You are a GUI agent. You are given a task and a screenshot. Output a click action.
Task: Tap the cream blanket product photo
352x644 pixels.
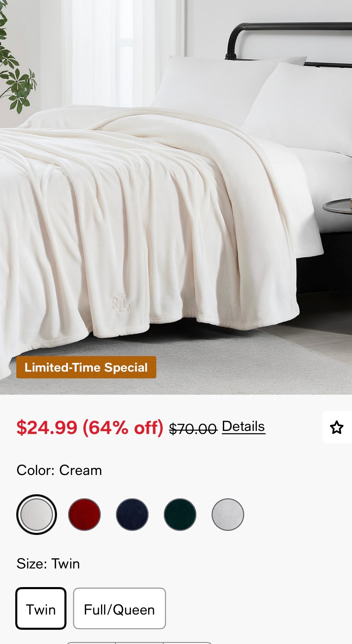(x=176, y=197)
